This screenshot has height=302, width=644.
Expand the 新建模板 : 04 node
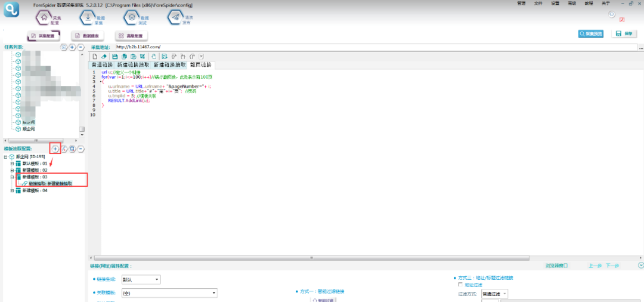click(x=13, y=190)
